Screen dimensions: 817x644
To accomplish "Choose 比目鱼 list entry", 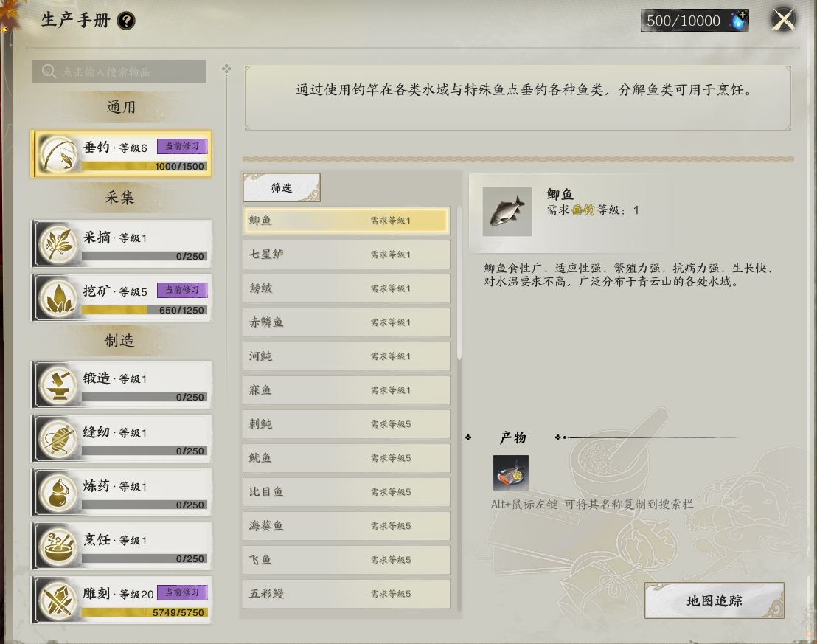I will pyautogui.click(x=347, y=492).
